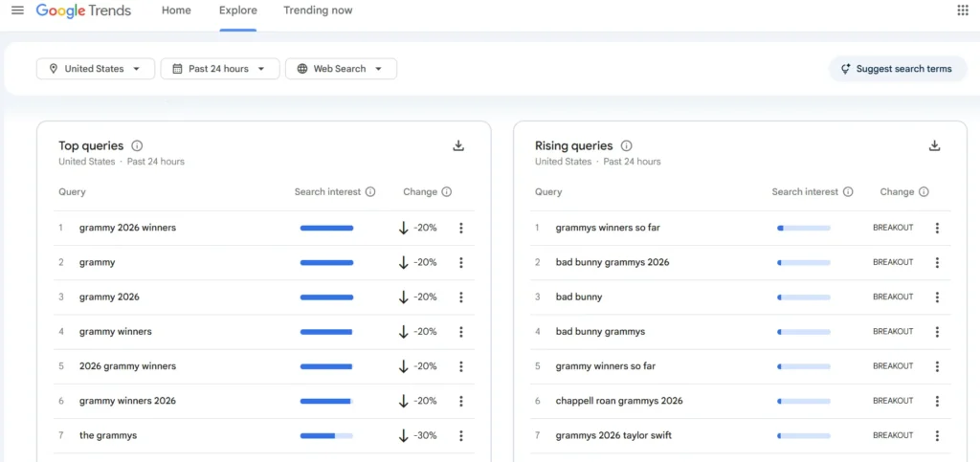Open the United States location dropdown

[96, 69]
